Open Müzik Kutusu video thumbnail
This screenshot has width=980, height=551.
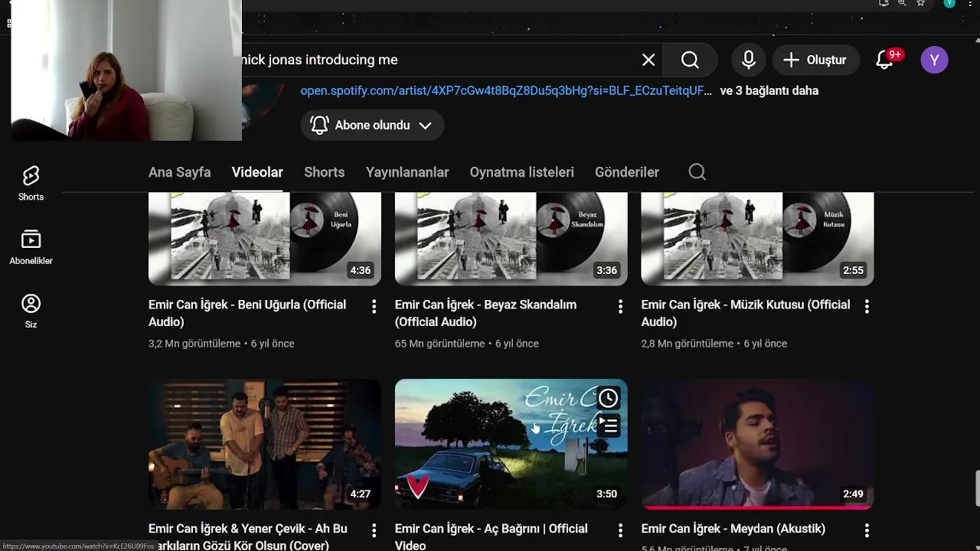point(757,239)
